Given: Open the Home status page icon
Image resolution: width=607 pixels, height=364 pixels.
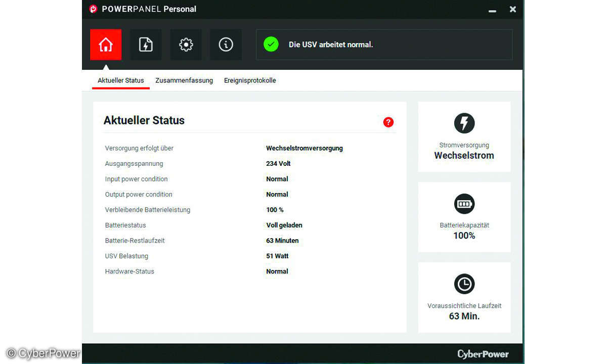Looking at the screenshot, I should coord(106,45).
